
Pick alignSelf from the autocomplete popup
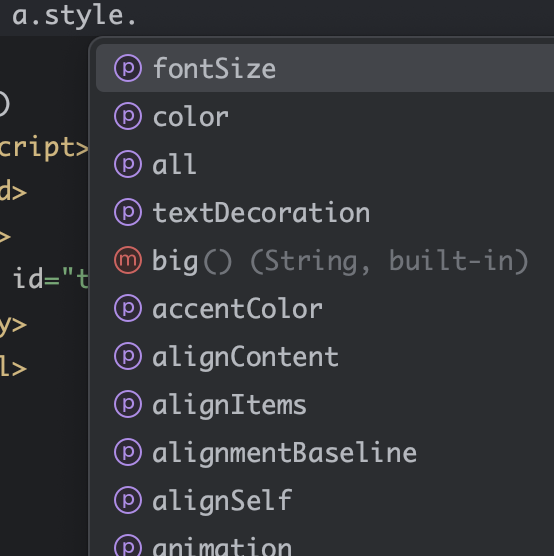click(x=325, y=501)
